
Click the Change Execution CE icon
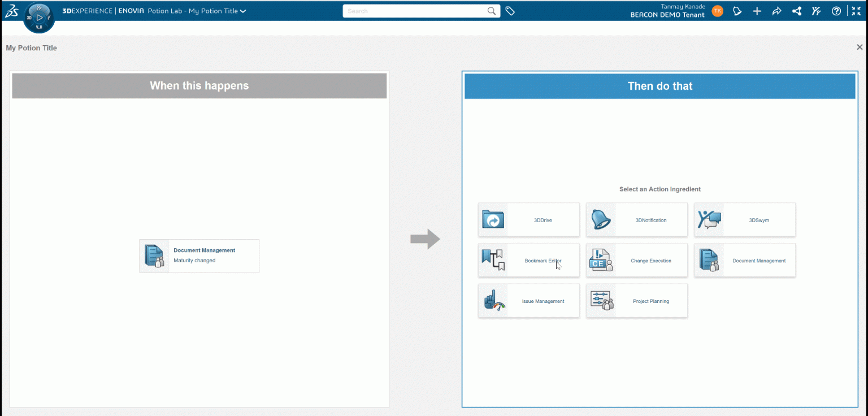[601, 261]
